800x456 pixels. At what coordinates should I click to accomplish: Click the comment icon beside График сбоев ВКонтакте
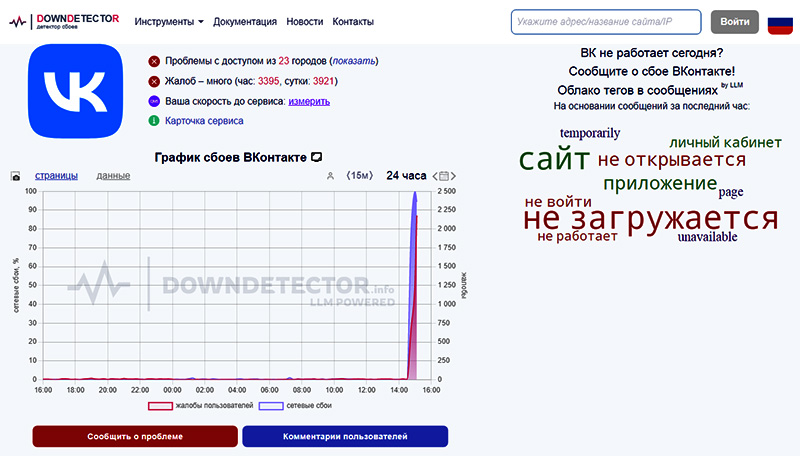tap(317, 157)
